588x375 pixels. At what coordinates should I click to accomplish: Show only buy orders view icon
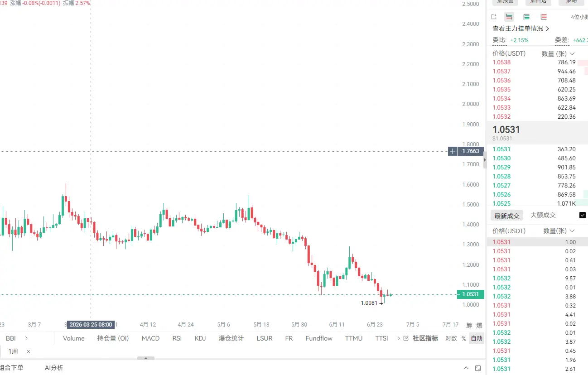click(526, 17)
